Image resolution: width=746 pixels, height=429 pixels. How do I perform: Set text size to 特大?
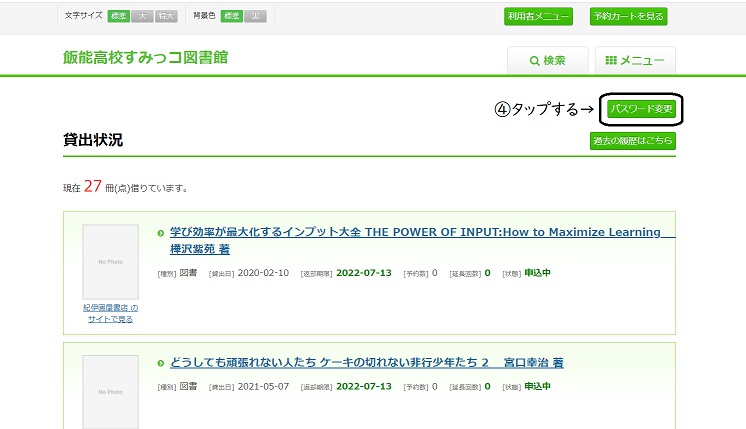click(166, 17)
